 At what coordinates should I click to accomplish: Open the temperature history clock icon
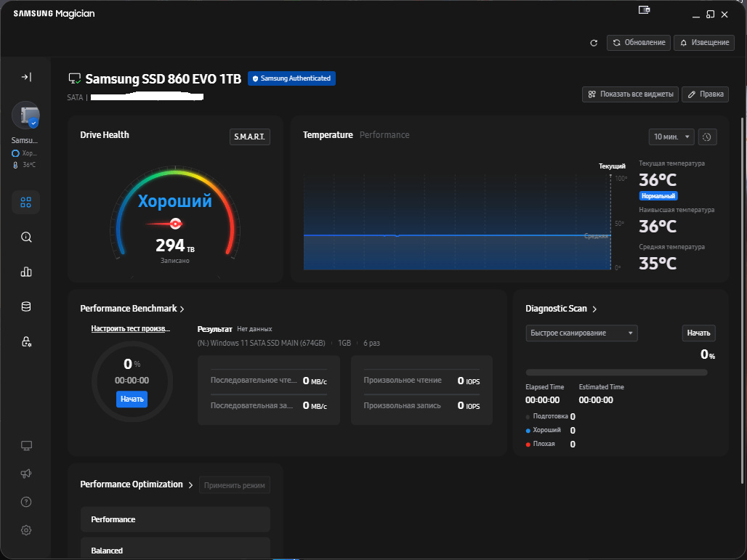click(x=707, y=137)
